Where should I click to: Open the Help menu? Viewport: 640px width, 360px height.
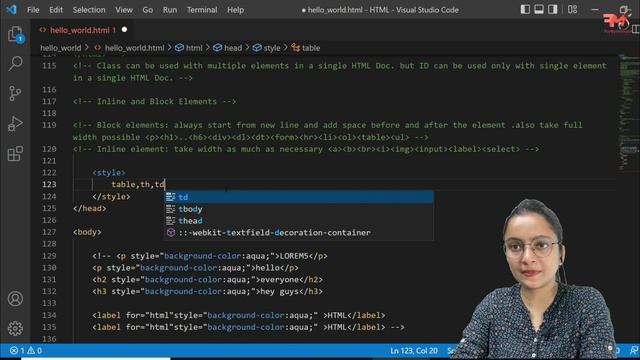coord(236,10)
